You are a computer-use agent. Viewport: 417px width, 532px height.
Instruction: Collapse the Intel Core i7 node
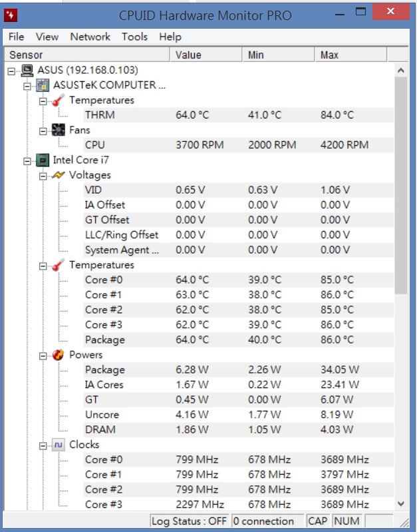pos(27,162)
